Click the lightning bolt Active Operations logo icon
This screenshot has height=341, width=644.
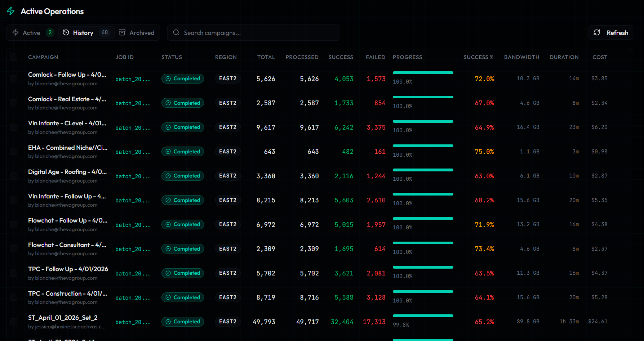click(10, 11)
